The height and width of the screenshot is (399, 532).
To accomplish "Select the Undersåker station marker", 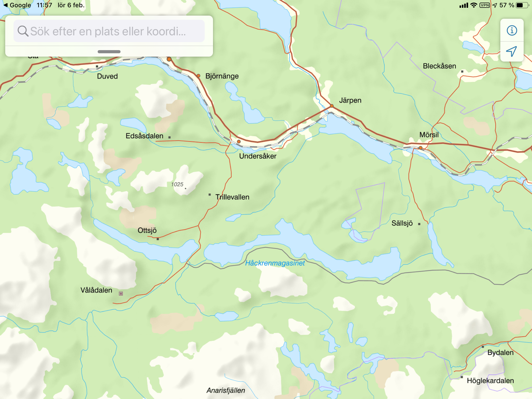I will point(239,142).
